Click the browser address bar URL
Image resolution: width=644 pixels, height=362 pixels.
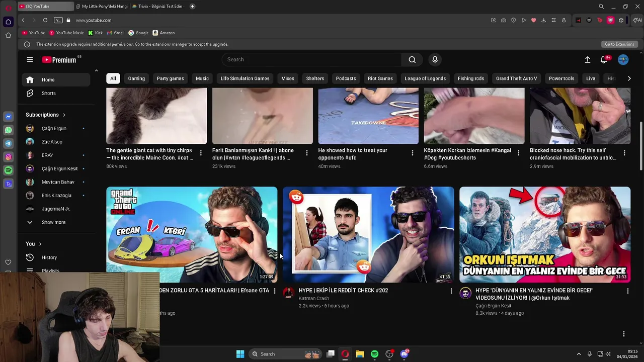(x=94, y=20)
